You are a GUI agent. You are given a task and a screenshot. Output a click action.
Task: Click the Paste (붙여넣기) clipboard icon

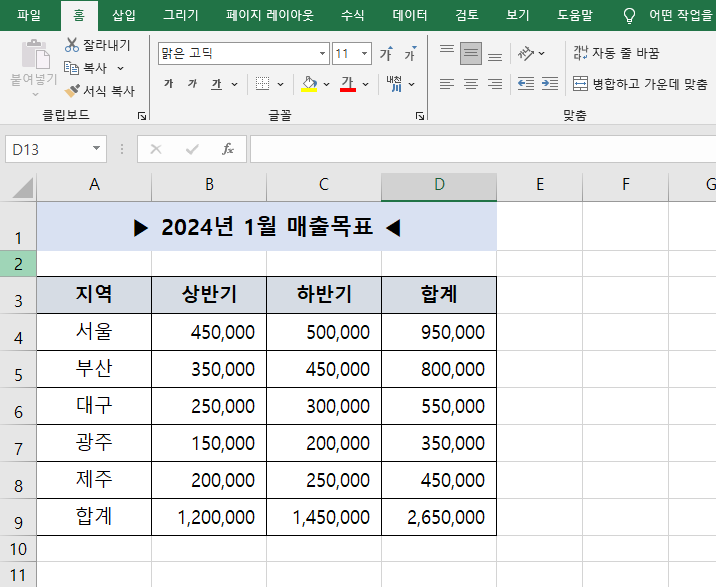[36, 55]
